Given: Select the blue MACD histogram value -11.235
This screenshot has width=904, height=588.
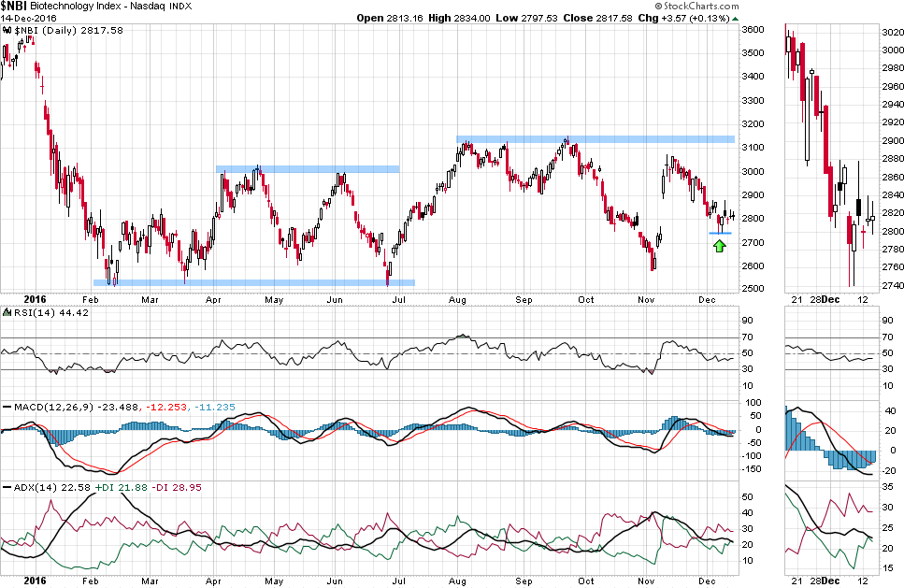Looking at the screenshot, I should pos(214,407).
